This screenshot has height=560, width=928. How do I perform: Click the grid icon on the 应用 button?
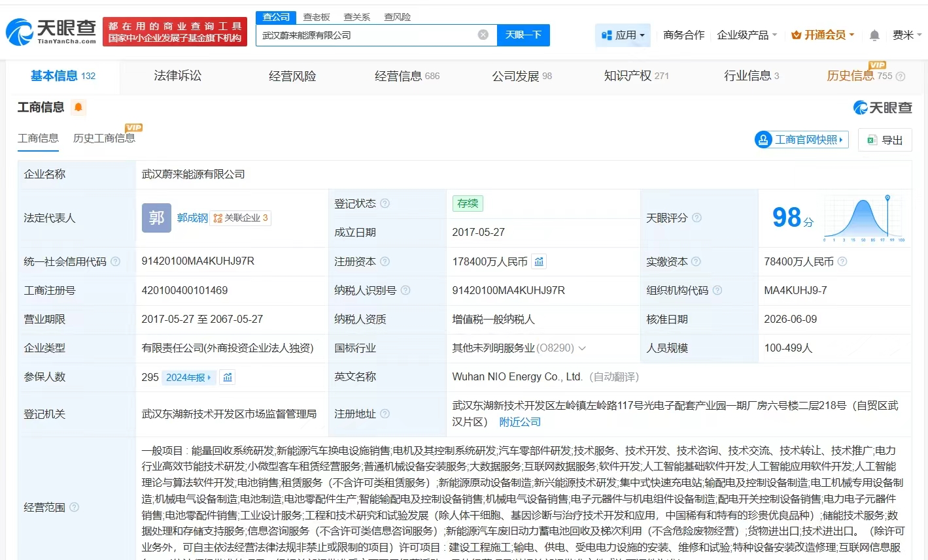tap(607, 35)
